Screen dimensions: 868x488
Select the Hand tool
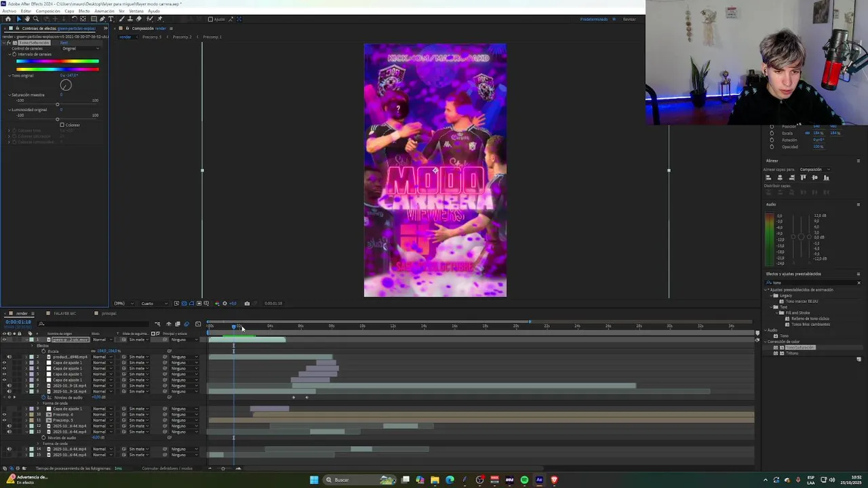pos(27,19)
